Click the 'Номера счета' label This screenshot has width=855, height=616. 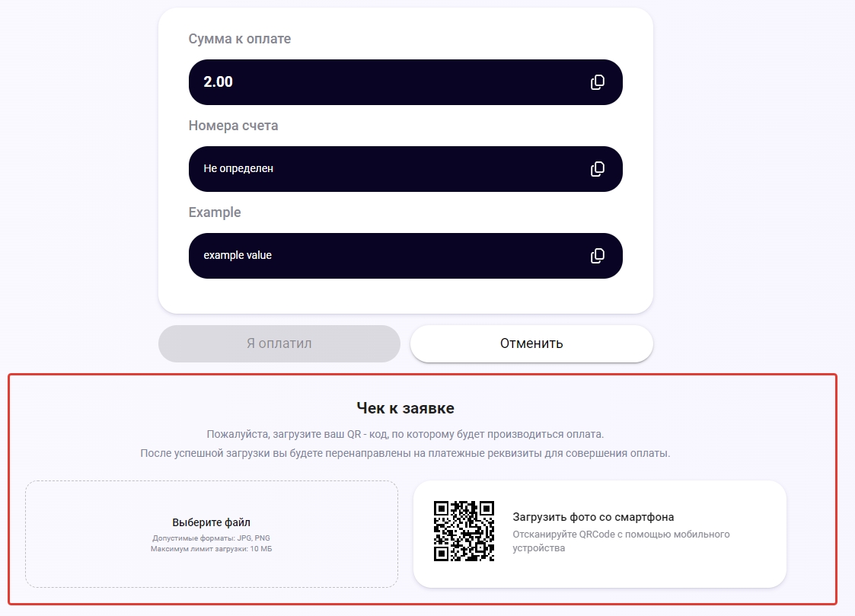[x=233, y=126]
